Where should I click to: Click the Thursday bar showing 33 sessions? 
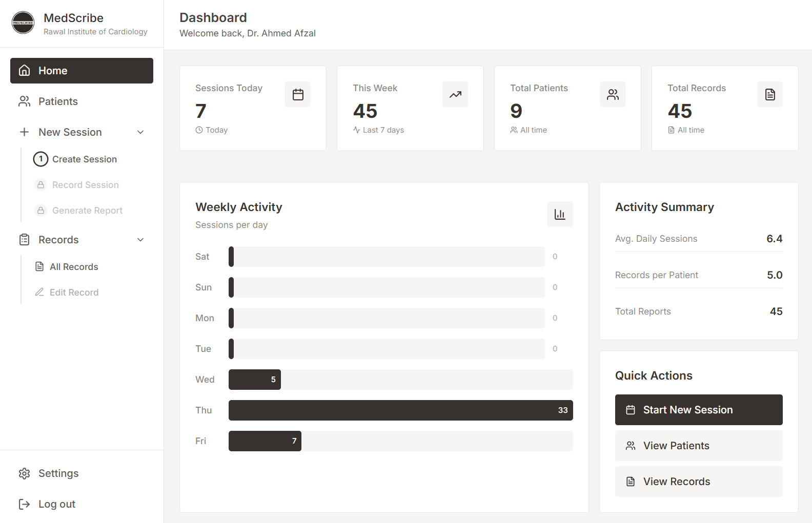(400, 410)
